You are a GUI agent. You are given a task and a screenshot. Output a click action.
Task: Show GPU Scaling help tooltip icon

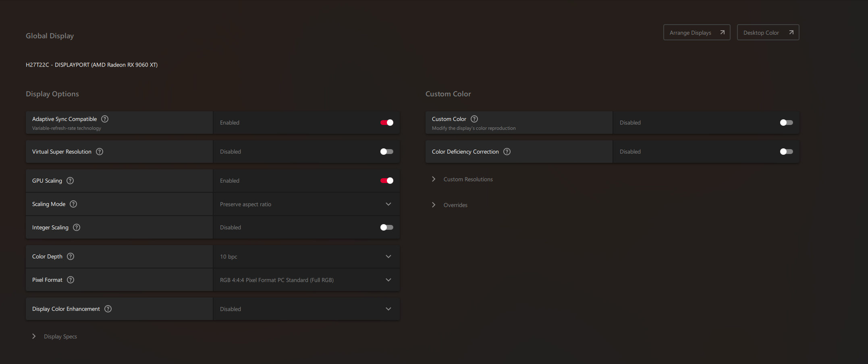(70, 181)
